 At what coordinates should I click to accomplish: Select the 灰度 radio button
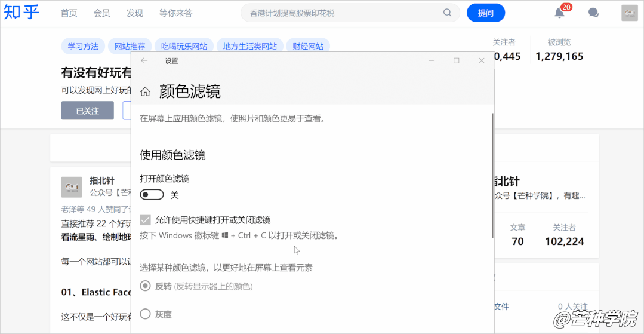pyautogui.click(x=145, y=314)
